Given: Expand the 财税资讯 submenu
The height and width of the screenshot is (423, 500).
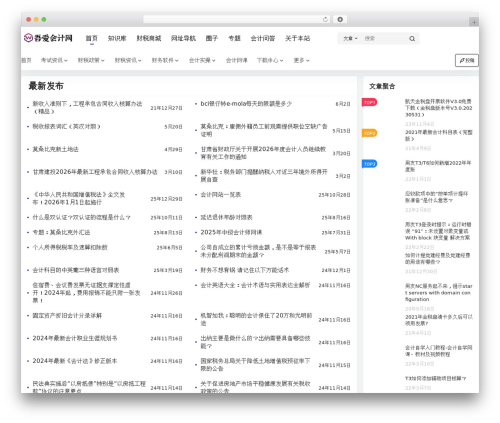Looking at the screenshot, I should [x=128, y=60].
